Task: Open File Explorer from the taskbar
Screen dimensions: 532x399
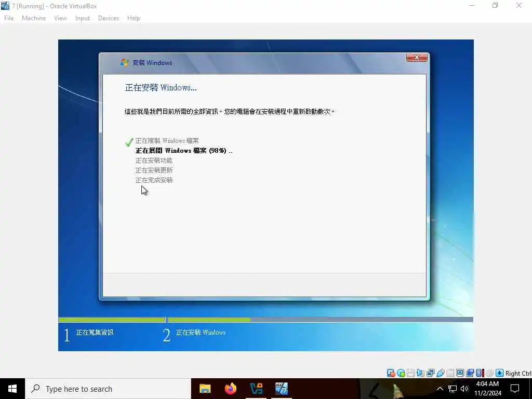Action: tap(205, 389)
